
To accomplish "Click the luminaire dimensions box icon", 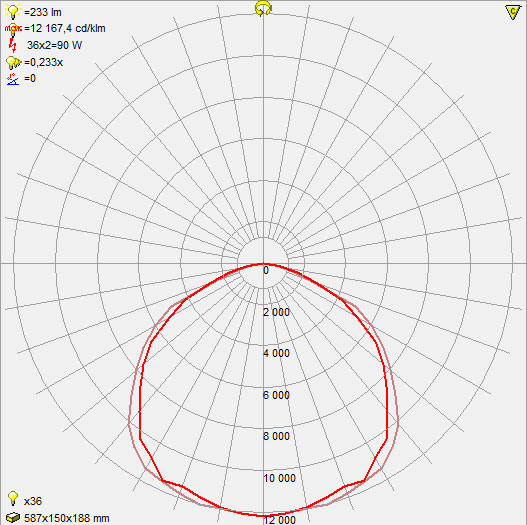I will click(13, 518).
